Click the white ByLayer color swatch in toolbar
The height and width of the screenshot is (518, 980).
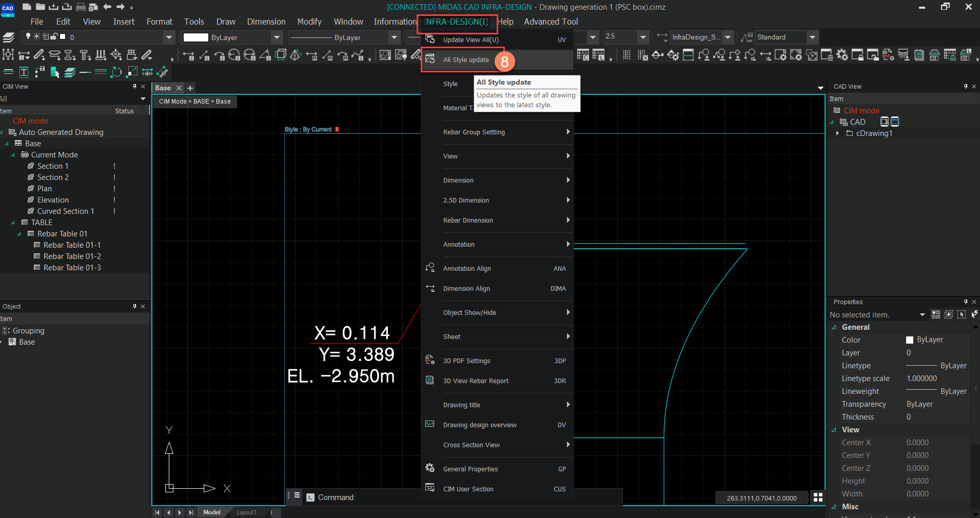(x=195, y=37)
